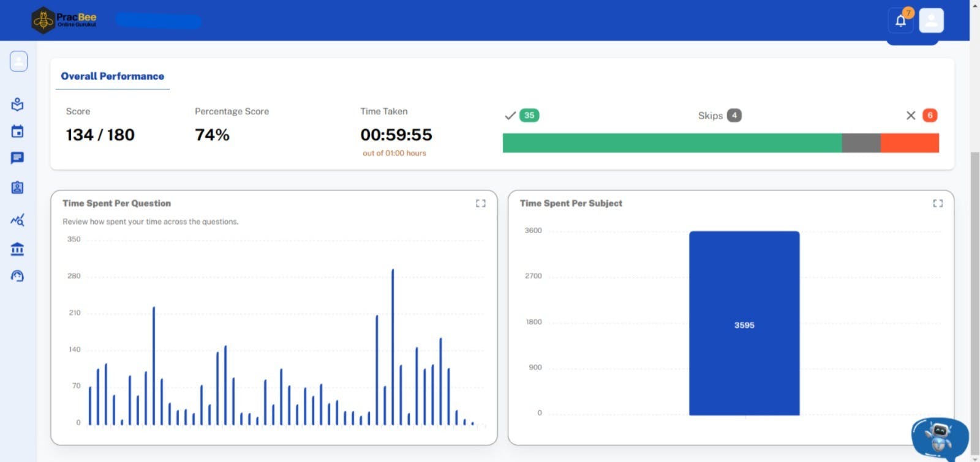This screenshot has width=980, height=462.
Task: Click the 140 axis label
Action: pyautogui.click(x=75, y=349)
